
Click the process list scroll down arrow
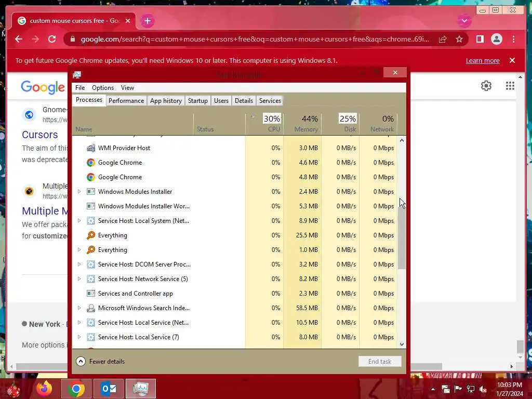coord(402,344)
